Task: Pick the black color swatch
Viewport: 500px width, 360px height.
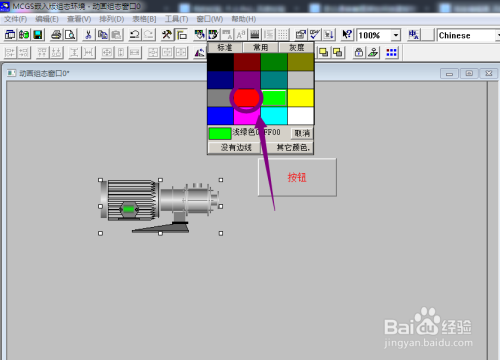Action: click(x=220, y=62)
